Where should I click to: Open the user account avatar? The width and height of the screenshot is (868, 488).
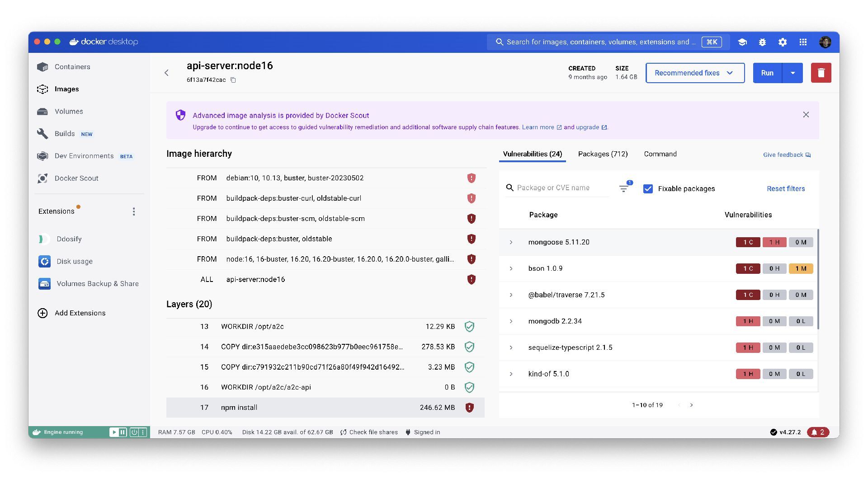pos(825,42)
